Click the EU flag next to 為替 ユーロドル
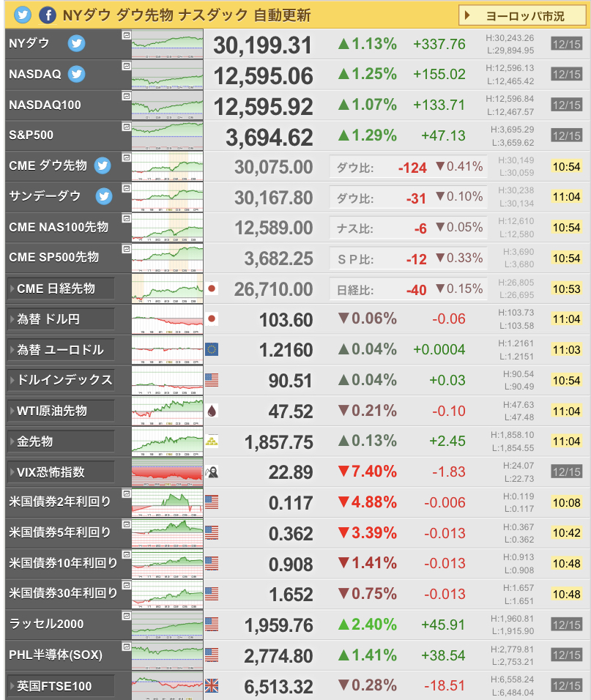Screen dimensions: 591x700 (212, 349)
